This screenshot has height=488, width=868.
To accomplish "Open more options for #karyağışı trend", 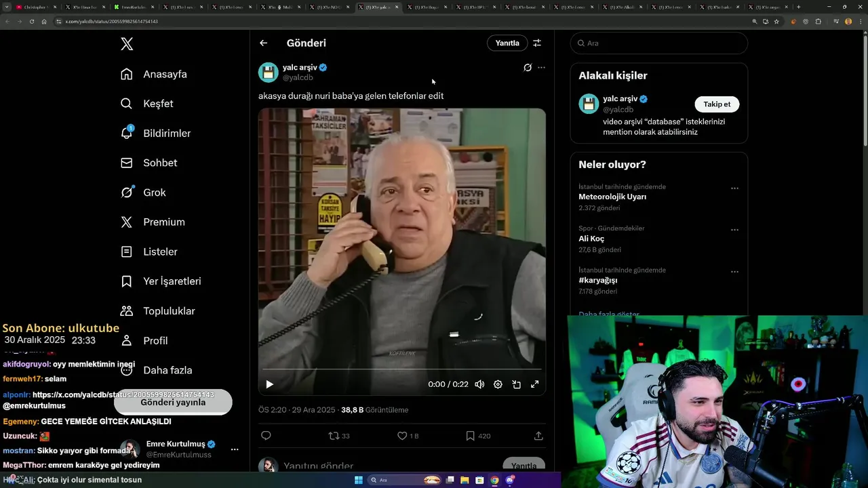I will (x=734, y=272).
